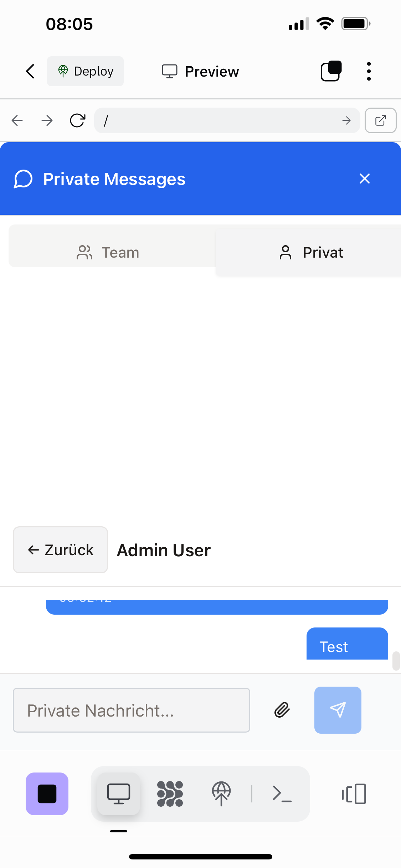
Task: Open preview in external window
Action: (380, 120)
